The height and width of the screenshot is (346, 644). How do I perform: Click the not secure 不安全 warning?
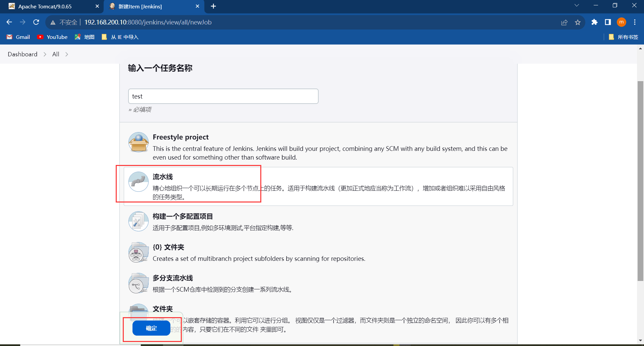(64, 22)
